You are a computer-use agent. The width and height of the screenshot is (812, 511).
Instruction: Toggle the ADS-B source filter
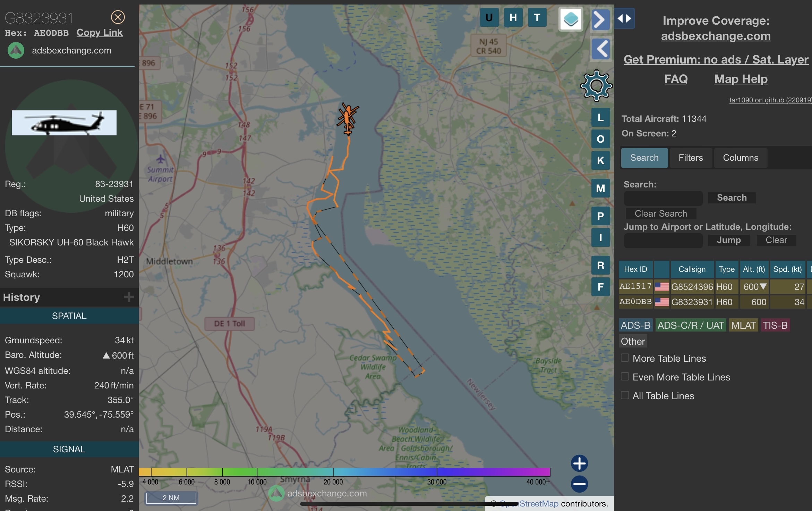[635, 326]
